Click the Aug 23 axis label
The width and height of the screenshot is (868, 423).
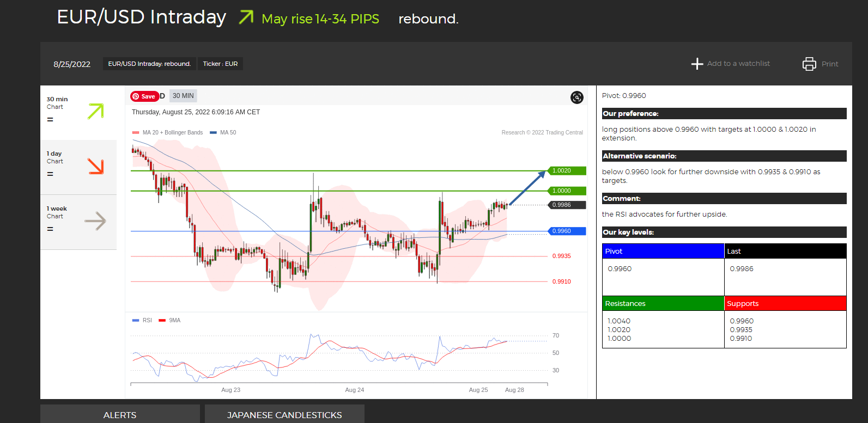click(x=230, y=390)
